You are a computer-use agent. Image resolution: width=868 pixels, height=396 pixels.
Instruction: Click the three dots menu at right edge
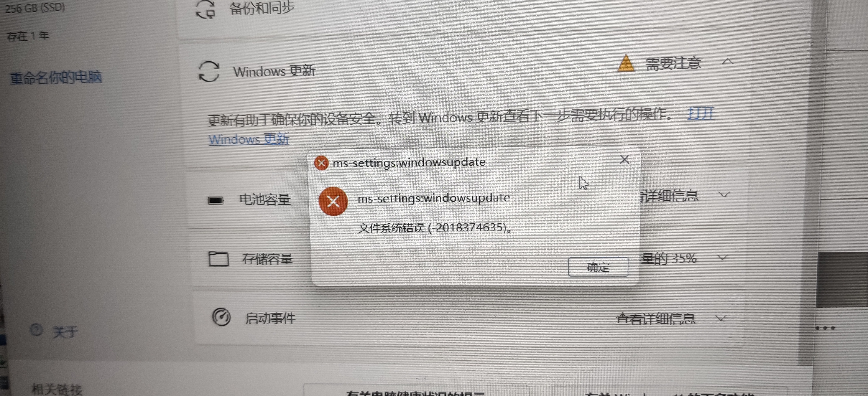(x=825, y=328)
